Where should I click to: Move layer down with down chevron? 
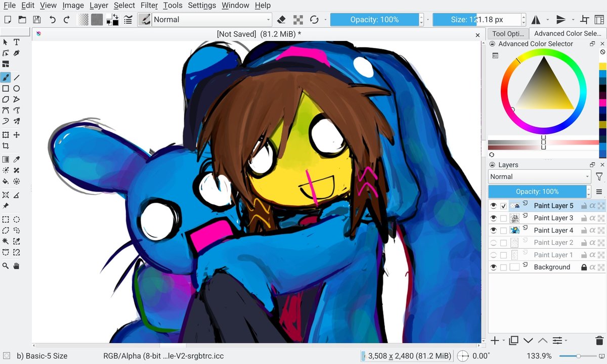point(528,341)
